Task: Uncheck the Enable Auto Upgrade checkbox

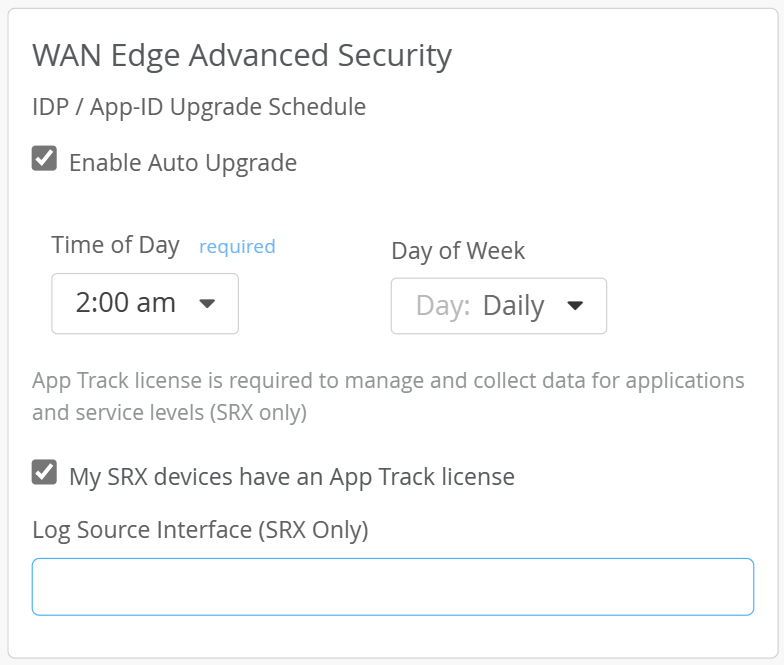Action: point(44,159)
